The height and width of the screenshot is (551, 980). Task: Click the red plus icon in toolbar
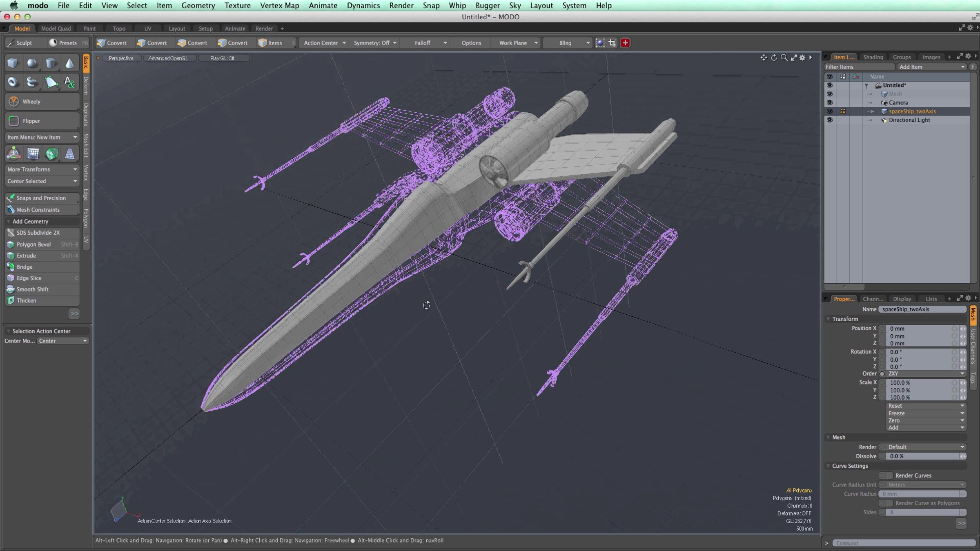(x=625, y=43)
